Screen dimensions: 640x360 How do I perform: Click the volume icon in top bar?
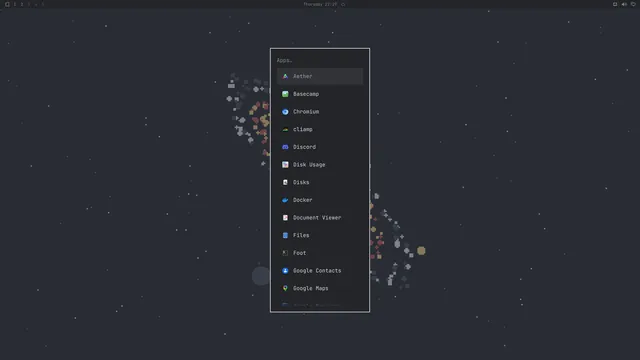click(624, 4)
